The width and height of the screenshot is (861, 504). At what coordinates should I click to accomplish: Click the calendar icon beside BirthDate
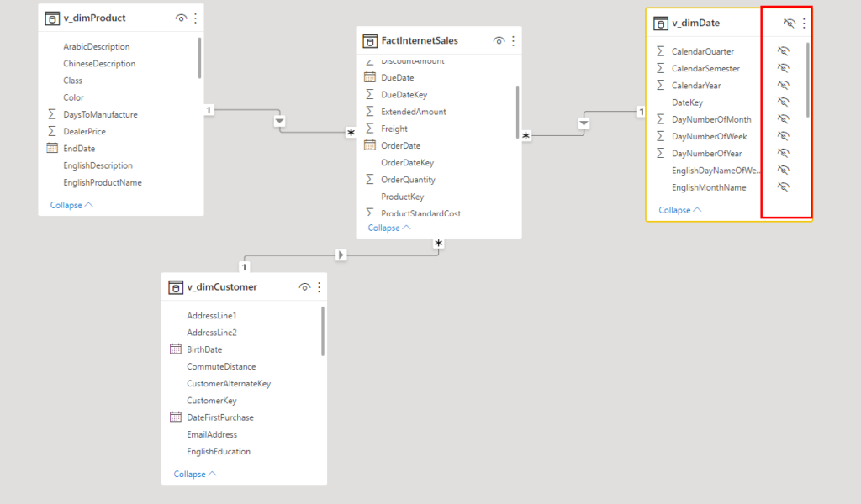pos(175,349)
